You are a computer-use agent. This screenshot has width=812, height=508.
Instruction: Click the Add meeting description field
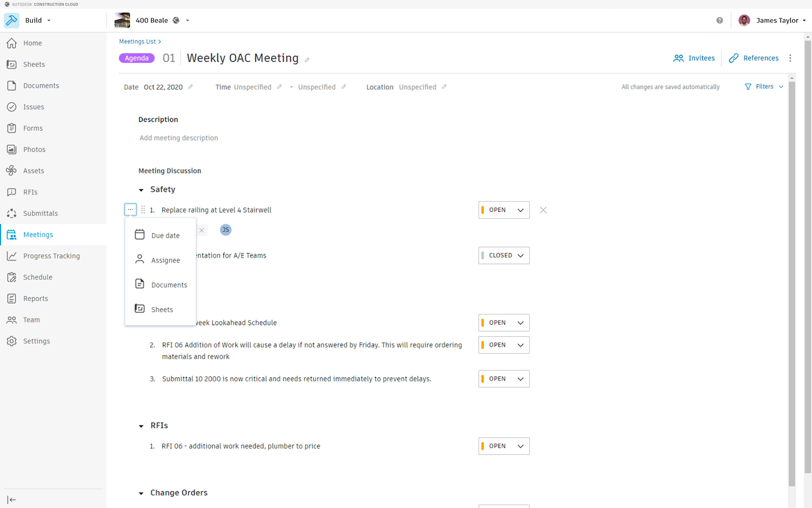point(179,138)
